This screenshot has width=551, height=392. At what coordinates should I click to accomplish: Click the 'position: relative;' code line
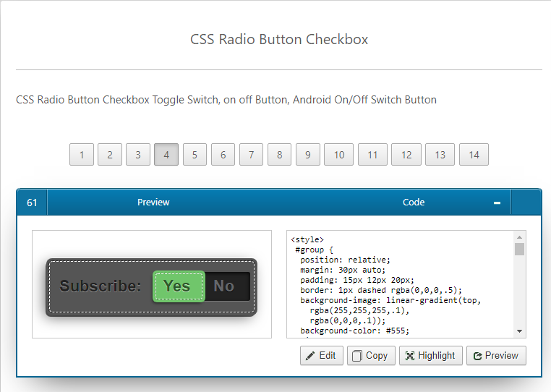point(345,260)
